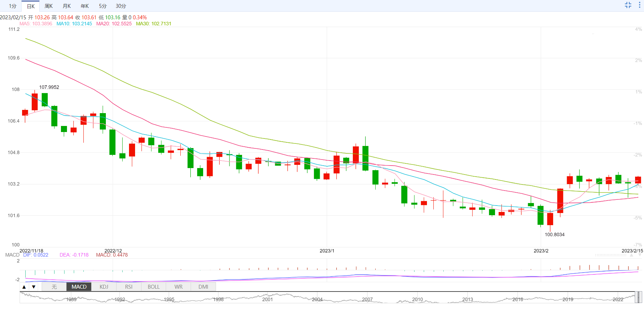This screenshot has width=644, height=314.
Task: Click the black up-arrow beside indicator tabs
Action: click(24, 287)
